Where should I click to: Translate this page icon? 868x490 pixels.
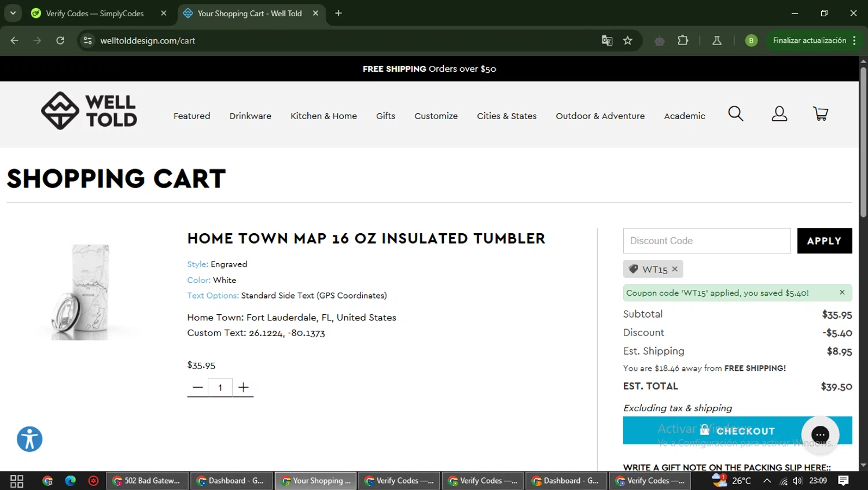pyautogui.click(x=607, y=40)
